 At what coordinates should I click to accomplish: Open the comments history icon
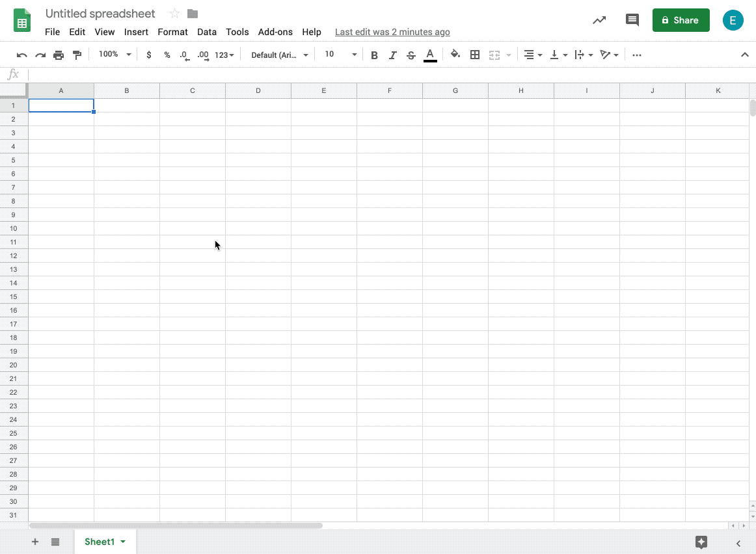pyautogui.click(x=632, y=20)
